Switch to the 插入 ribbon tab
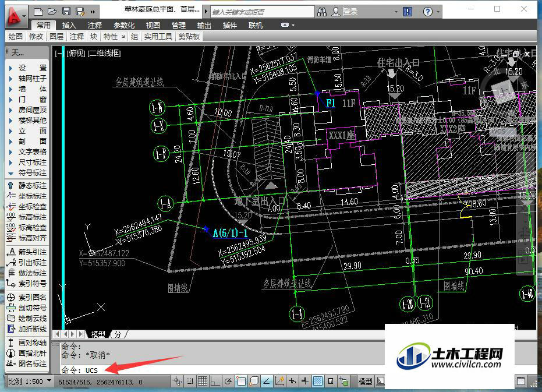Viewport: 542px width, 392px height. pyautogui.click(x=69, y=25)
